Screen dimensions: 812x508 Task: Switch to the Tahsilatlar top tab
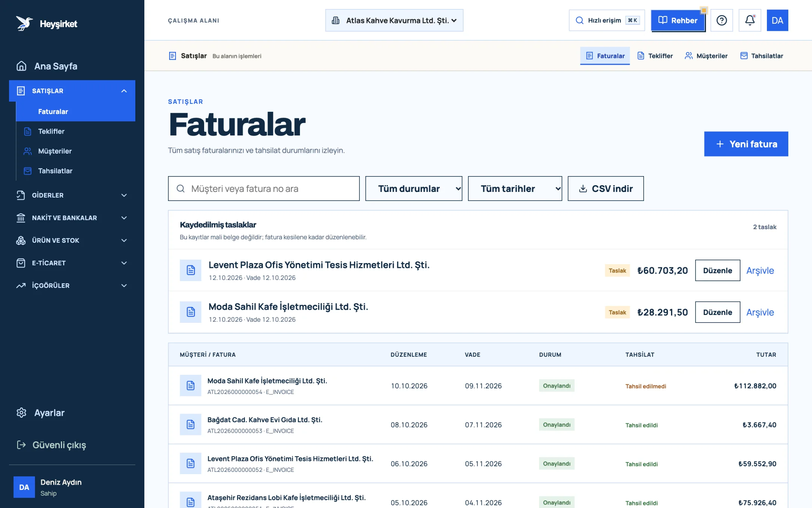[x=762, y=56]
